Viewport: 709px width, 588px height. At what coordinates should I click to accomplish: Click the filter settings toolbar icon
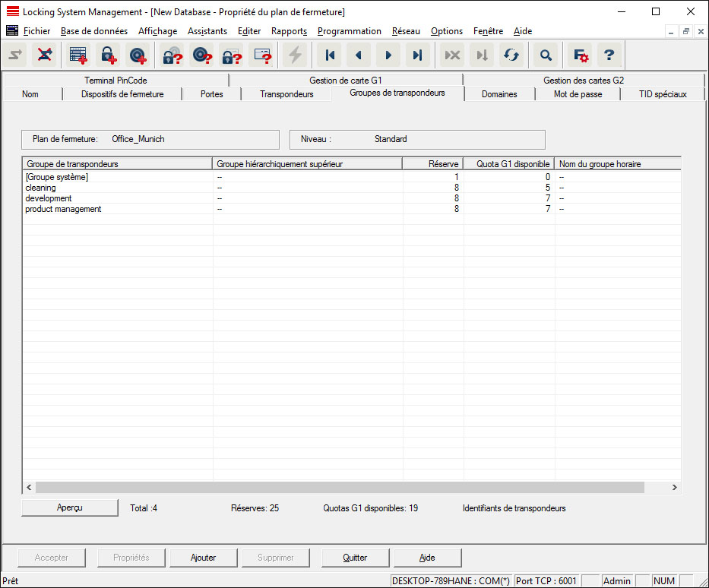(x=581, y=55)
